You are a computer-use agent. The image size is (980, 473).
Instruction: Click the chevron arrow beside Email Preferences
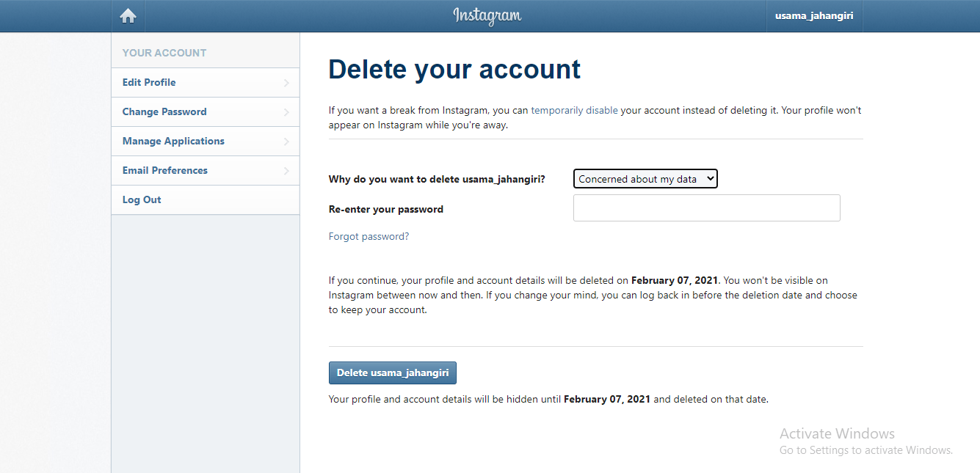[286, 171]
